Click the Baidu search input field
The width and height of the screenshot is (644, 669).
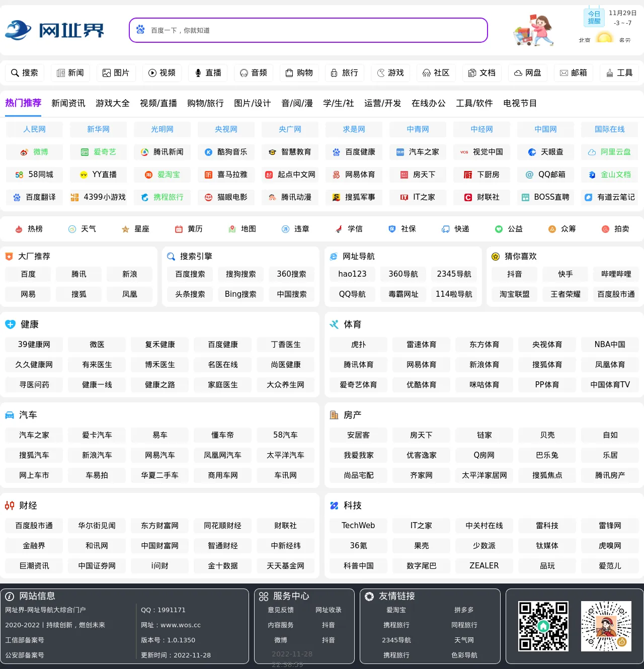pos(308,30)
